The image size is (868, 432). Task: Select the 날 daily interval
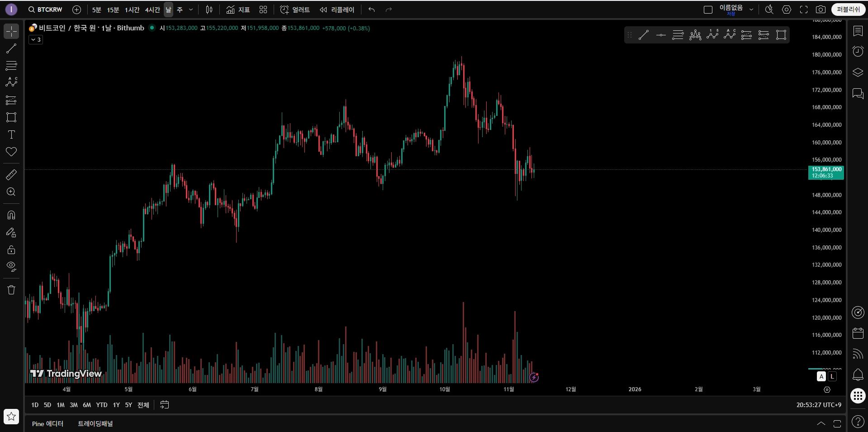pos(168,10)
